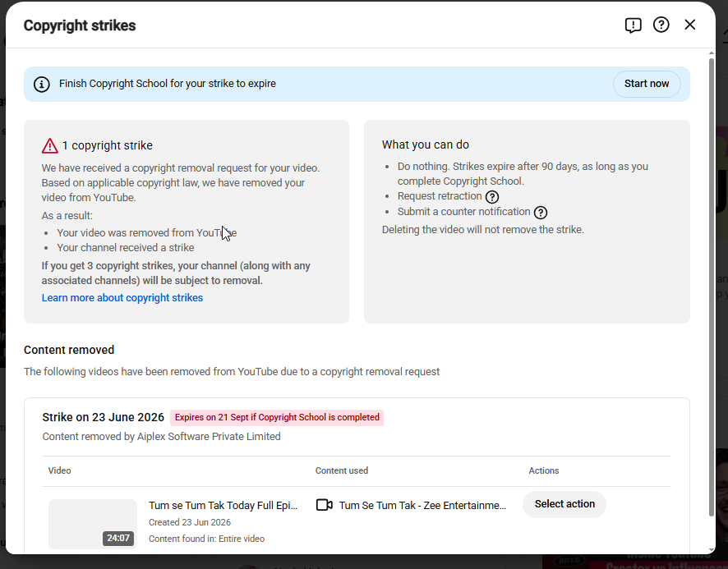Click the Content removed section heading
728x569 pixels.
tap(69, 350)
